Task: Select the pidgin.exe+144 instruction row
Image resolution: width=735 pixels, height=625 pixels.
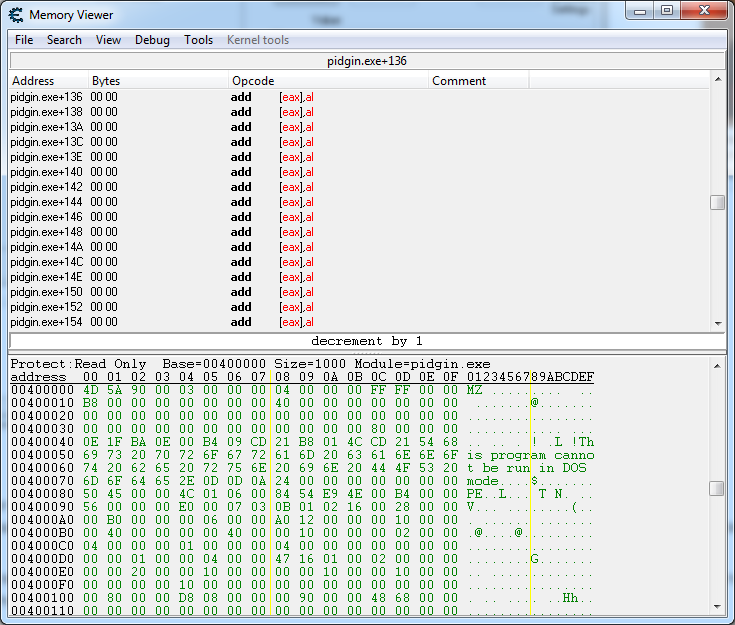Action: (x=359, y=202)
